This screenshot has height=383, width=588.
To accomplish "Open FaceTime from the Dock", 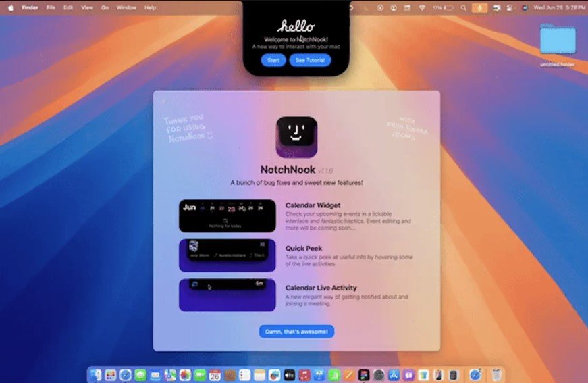I will click(200, 375).
